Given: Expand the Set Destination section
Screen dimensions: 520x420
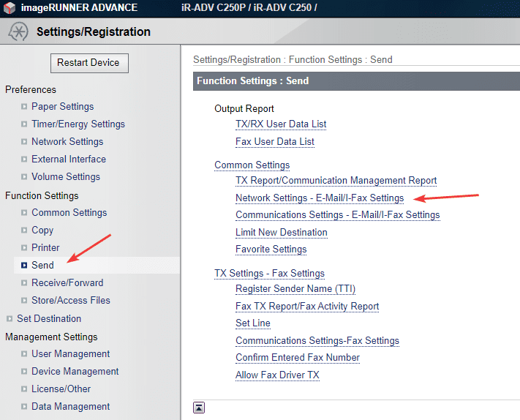Looking at the screenshot, I should pyautogui.click(x=10, y=319).
